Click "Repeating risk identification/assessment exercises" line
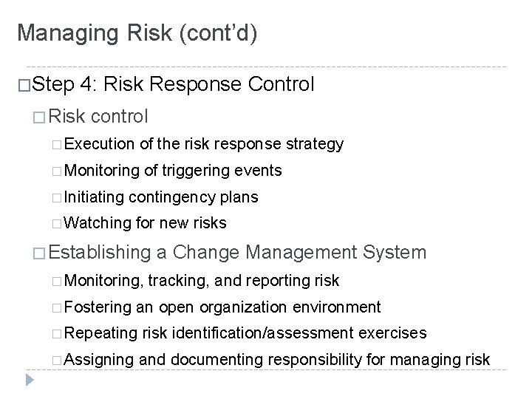 tap(250, 333)
